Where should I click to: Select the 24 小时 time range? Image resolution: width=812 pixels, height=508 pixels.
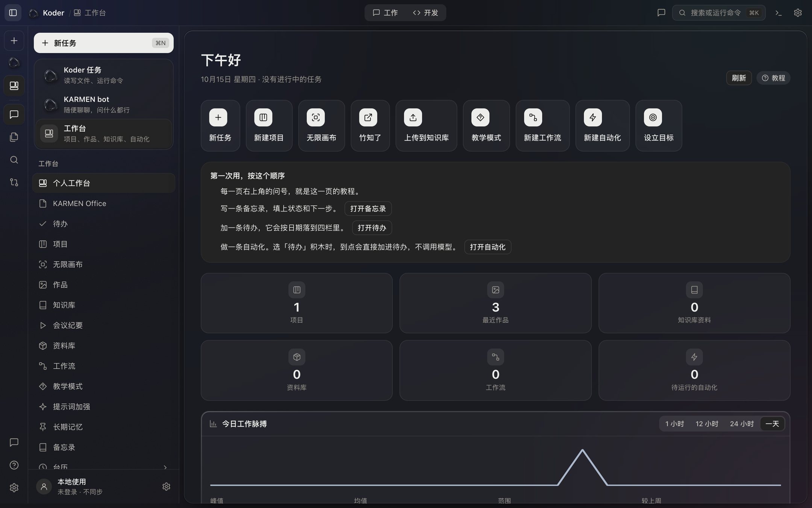(x=742, y=424)
